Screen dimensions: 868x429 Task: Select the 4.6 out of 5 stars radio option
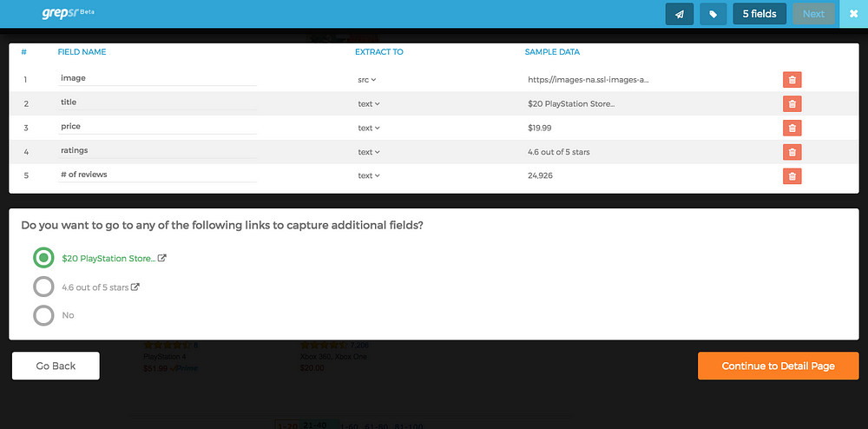coord(43,287)
